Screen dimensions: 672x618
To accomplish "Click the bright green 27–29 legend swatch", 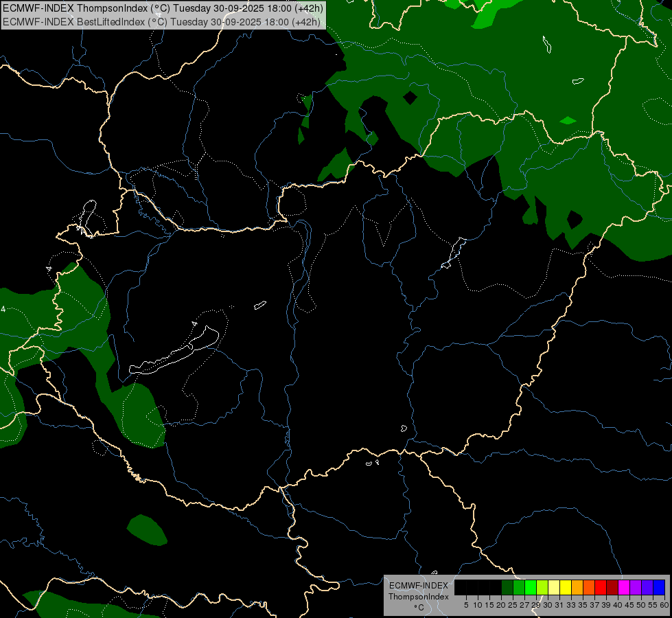I will [x=531, y=587].
